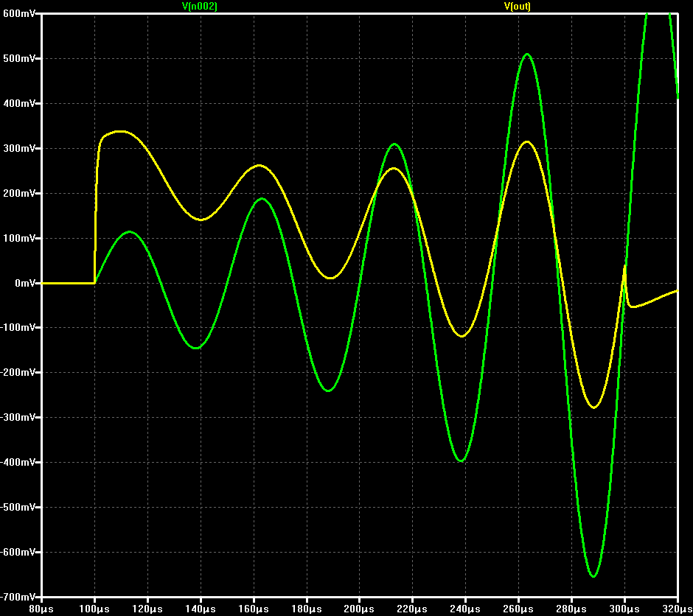The height and width of the screenshot is (616, 693).
Task: Click the 100mV y-axis label
Action: coord(19,239)
